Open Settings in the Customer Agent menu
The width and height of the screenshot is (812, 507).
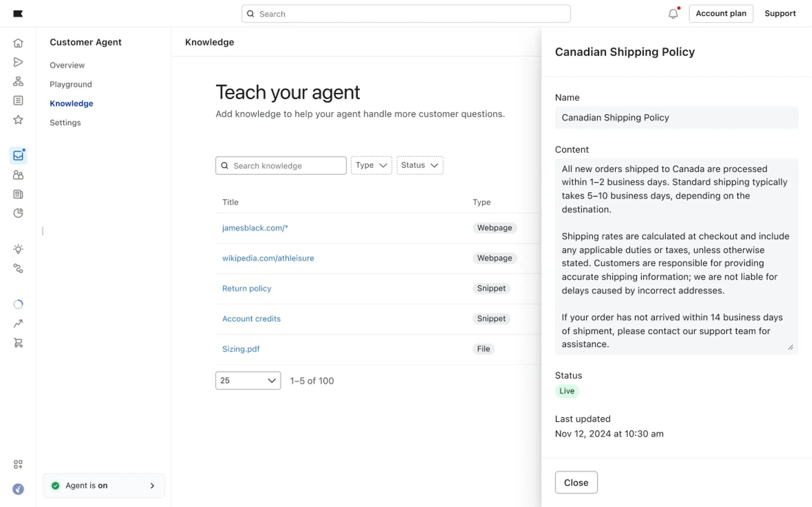(65, 123)
